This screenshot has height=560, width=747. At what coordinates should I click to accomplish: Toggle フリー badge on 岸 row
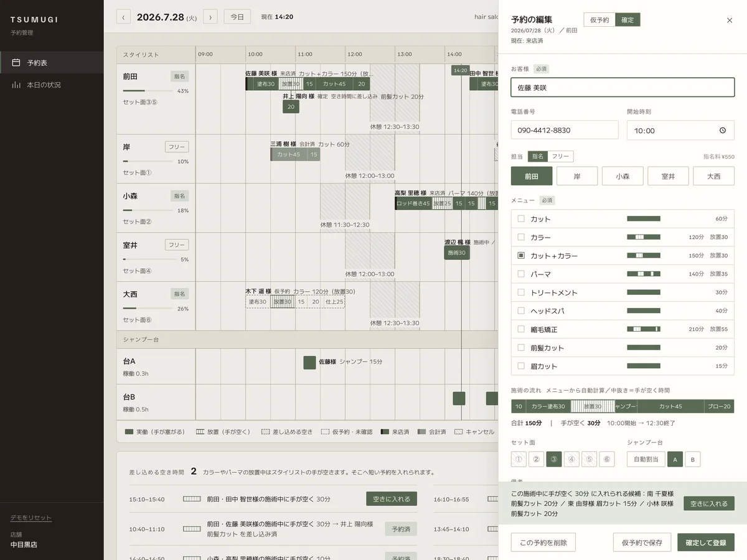pyautogui.click(x=177, y=147)
